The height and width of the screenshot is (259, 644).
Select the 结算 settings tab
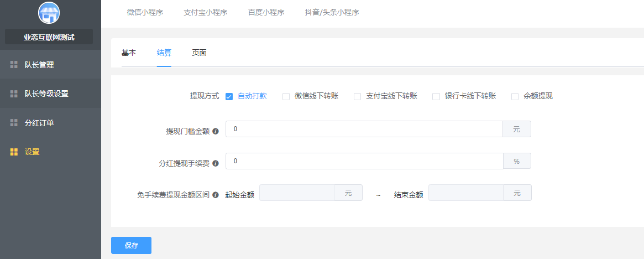pyautogui.click(x=164, y=53)
